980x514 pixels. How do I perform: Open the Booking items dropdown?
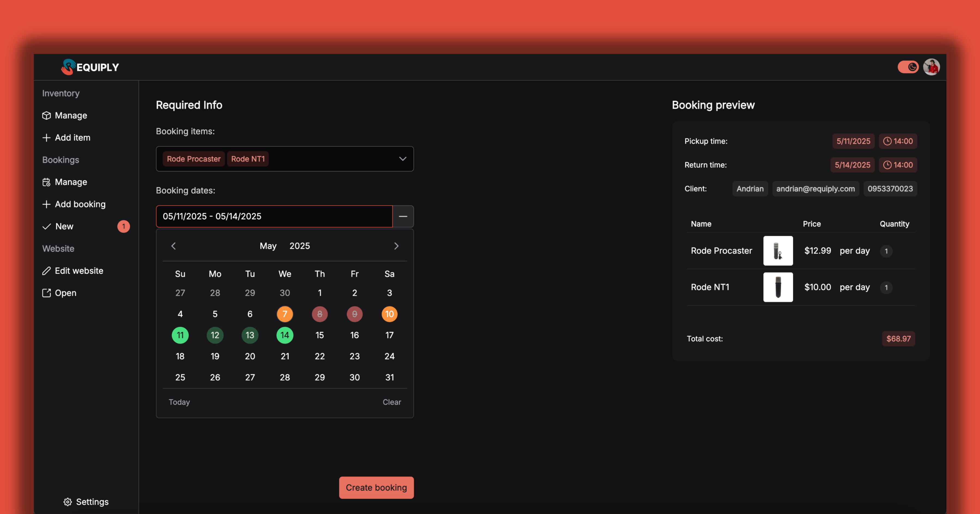(x=402, y=159)
